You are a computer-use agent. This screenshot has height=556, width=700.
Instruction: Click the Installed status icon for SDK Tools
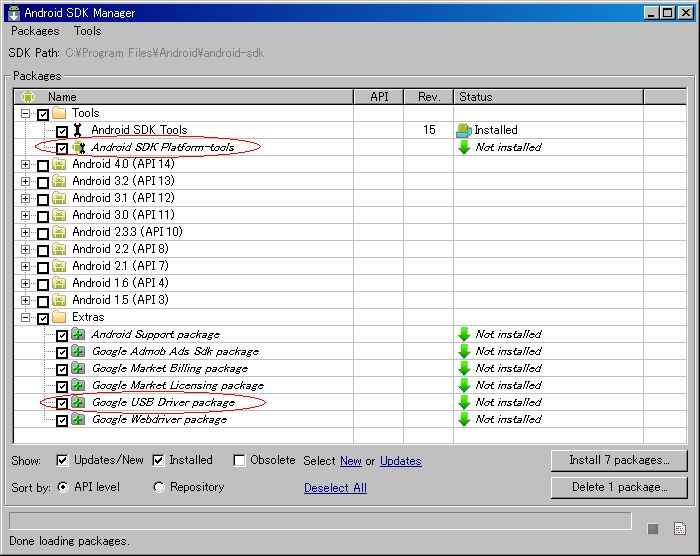click(464, 130)
